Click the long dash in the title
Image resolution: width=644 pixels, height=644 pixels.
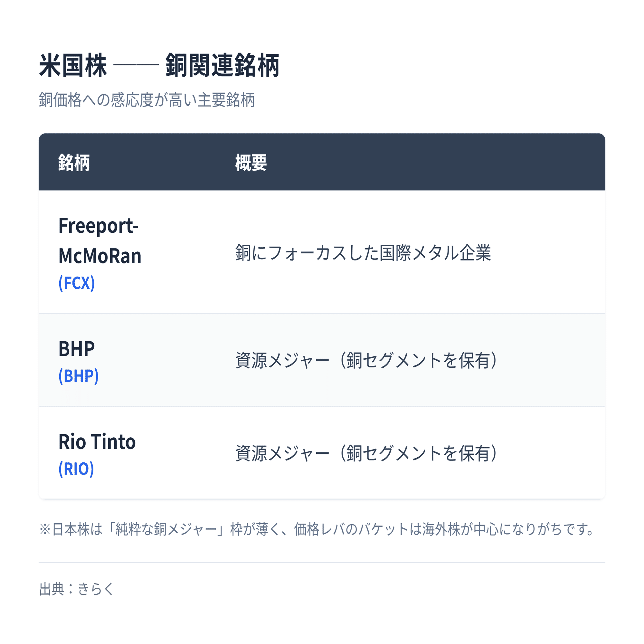coord(136,65)
